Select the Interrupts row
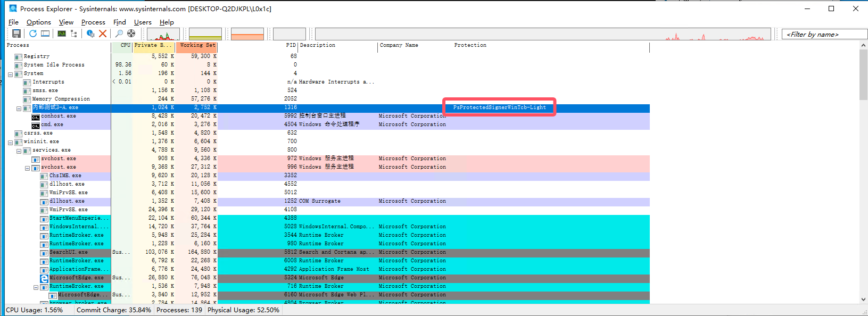 [x=327, y=82]
